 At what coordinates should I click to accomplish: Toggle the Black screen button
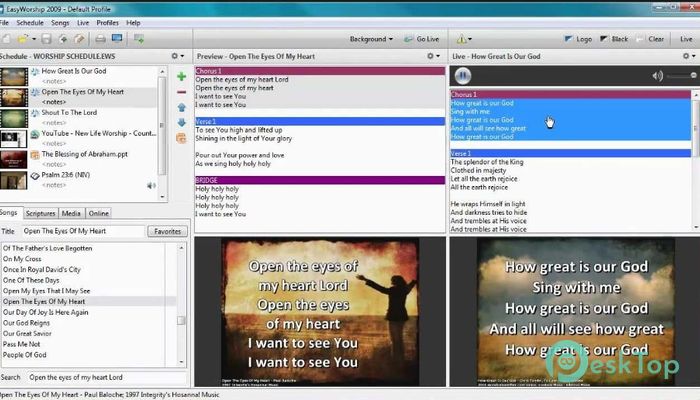pyautogui.click(x=614, y=39)
